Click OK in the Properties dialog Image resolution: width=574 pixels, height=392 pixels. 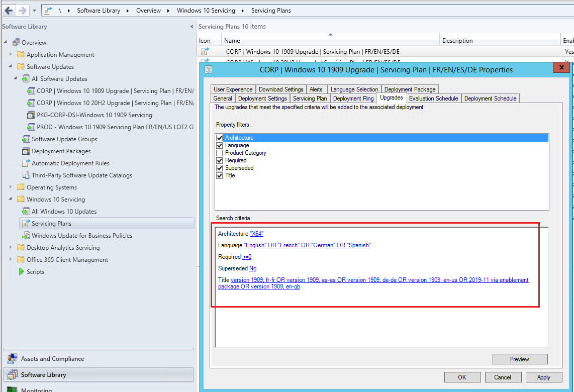point(462,377)
